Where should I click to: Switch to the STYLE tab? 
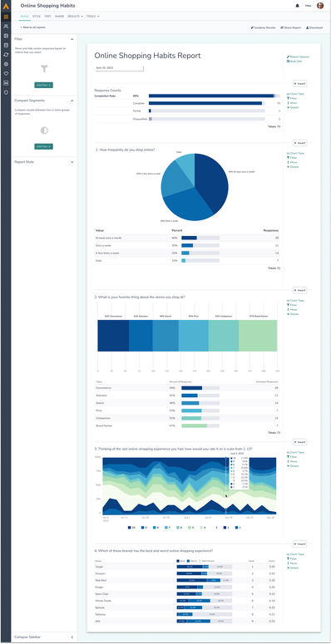37,16
